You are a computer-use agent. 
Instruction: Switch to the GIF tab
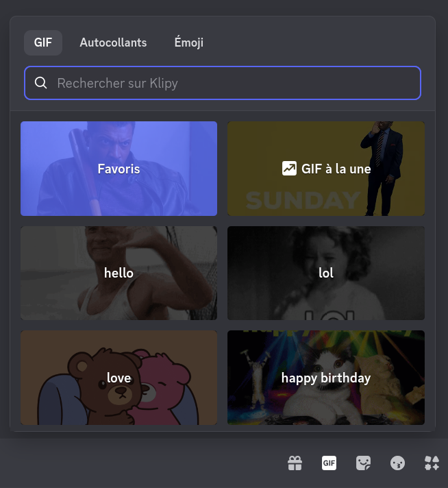pyautogui.click(x=43, y=42)
